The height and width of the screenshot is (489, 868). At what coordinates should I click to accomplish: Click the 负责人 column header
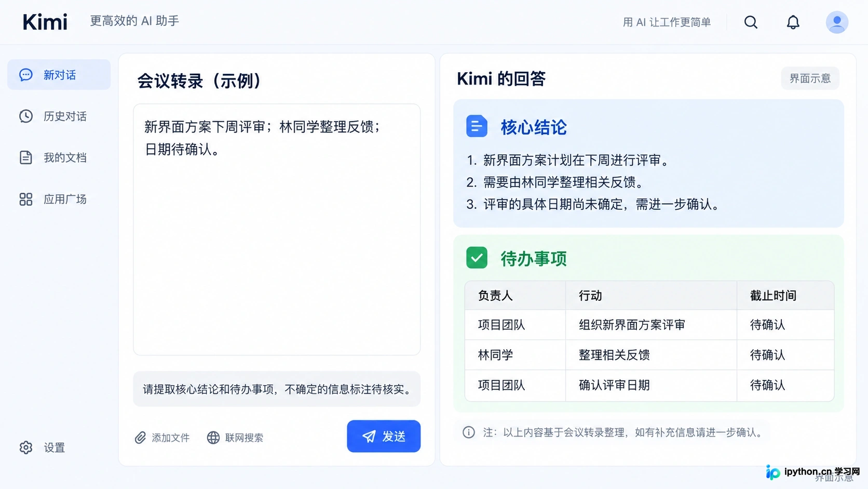[x=515, y=296]
